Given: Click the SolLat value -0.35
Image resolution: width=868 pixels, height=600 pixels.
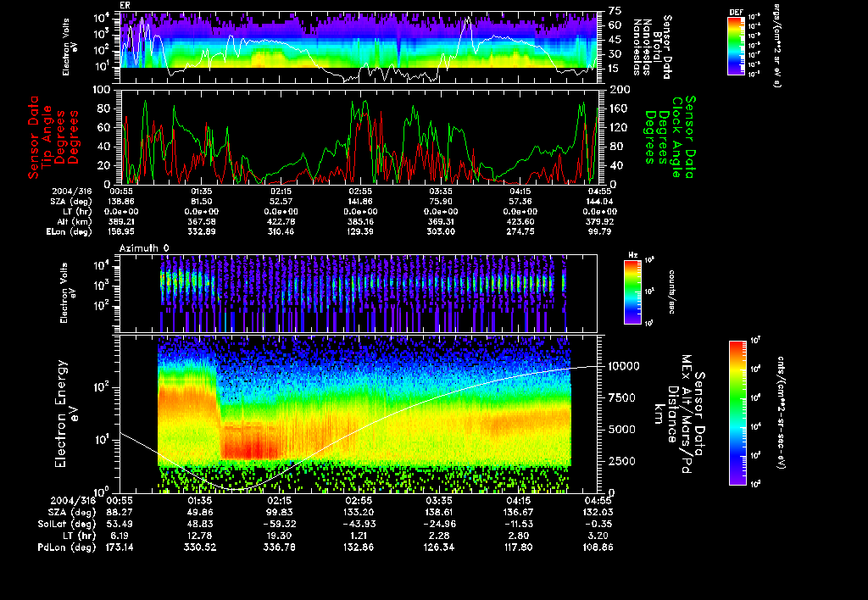Looking at the screenshot, I should pyautogui.click(x=599, y=524).
